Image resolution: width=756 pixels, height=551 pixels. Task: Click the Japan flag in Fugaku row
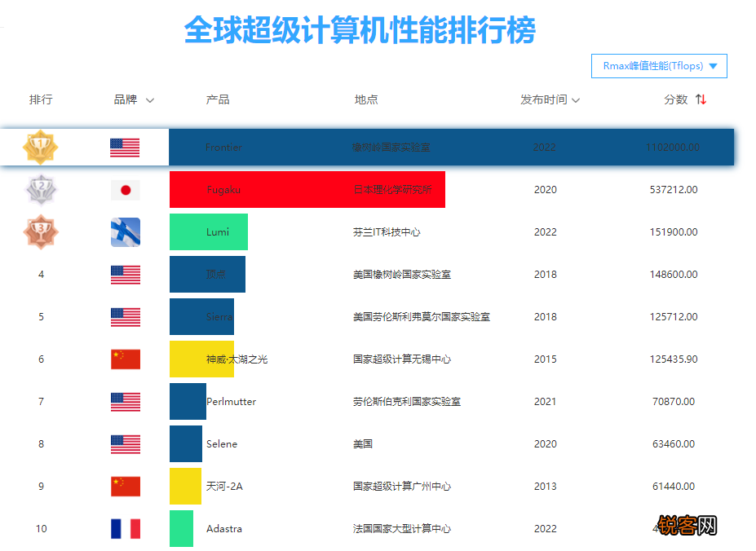pyautogui.click(x=126, y=190)
